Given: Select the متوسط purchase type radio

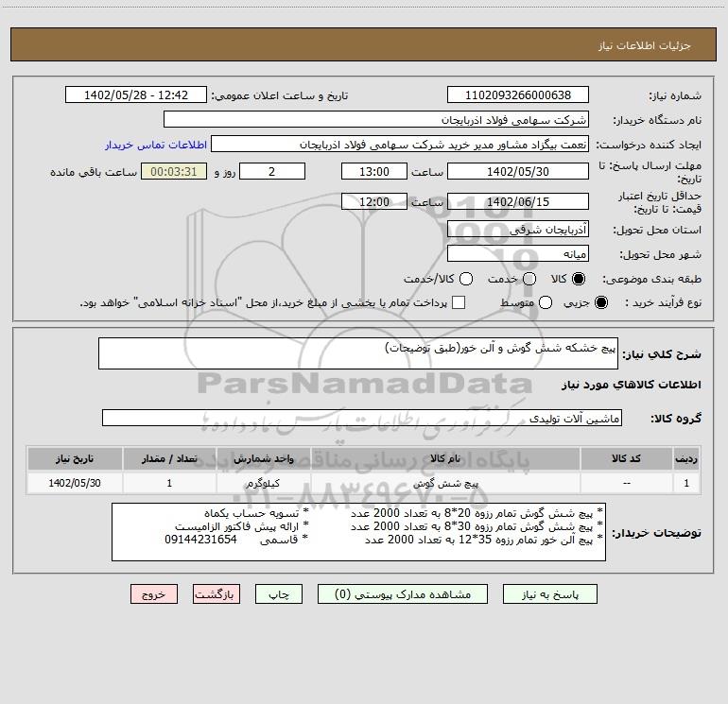Looking at the screenshot, I should (x=546, y=302).
